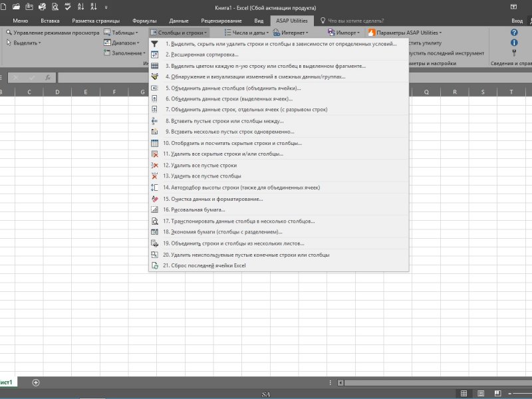This screenshot has height=399, width=532.
Task: Click the Sort Descending Z-A icon
Action: [94, 7]
